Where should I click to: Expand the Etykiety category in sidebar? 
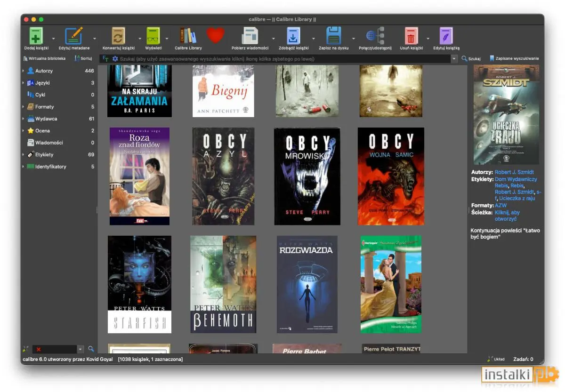23,155
